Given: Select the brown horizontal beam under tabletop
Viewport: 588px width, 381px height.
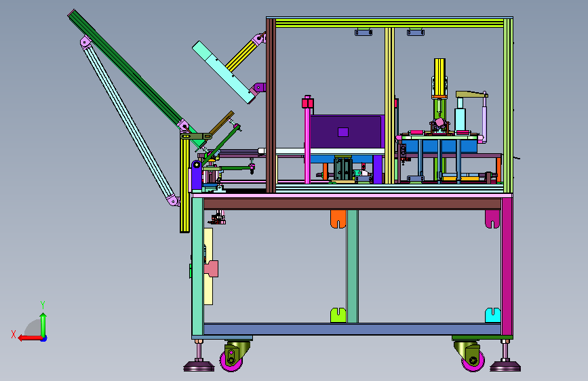Looking at the screenshot, I should tap(352, 204).
